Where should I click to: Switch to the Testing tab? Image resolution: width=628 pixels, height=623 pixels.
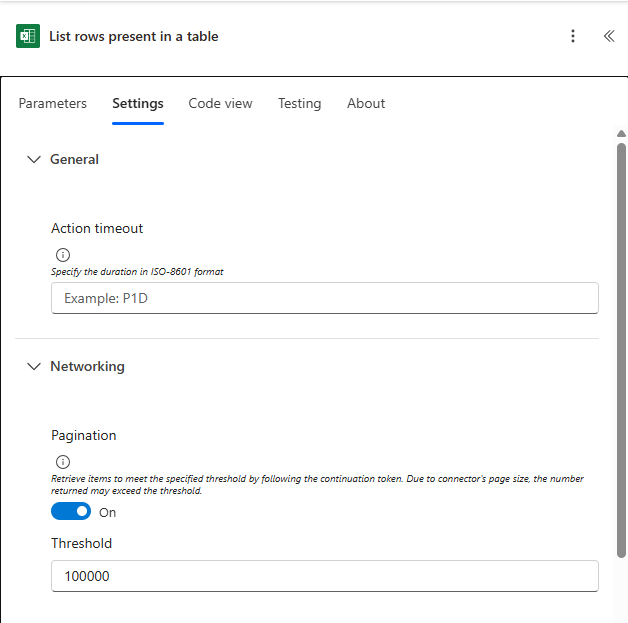pos(300,103)
